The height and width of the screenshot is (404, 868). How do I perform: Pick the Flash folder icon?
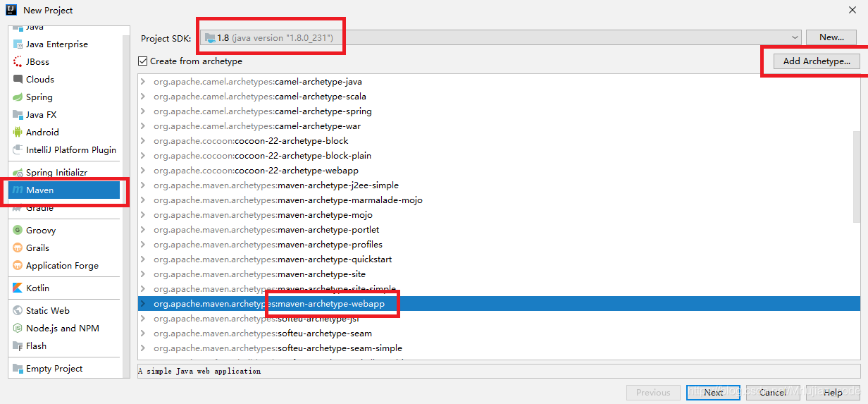18,346
